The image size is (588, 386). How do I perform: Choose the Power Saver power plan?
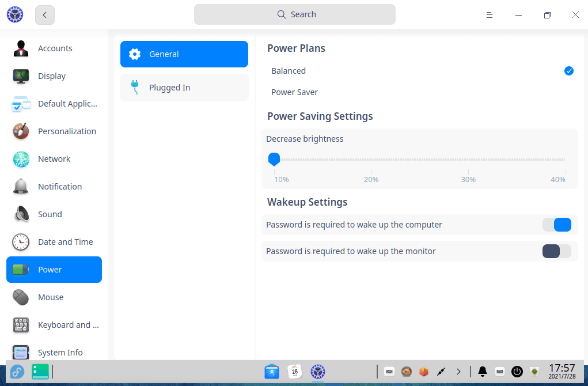420,92
